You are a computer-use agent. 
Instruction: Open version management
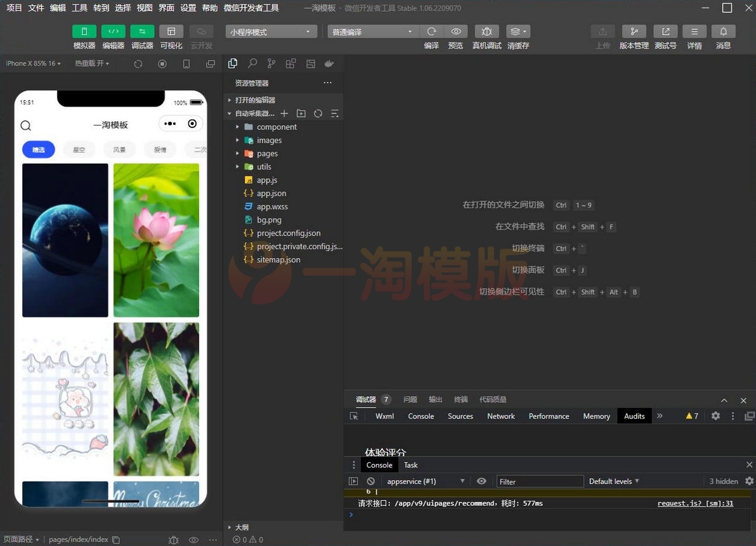click(x=634, y=31)
